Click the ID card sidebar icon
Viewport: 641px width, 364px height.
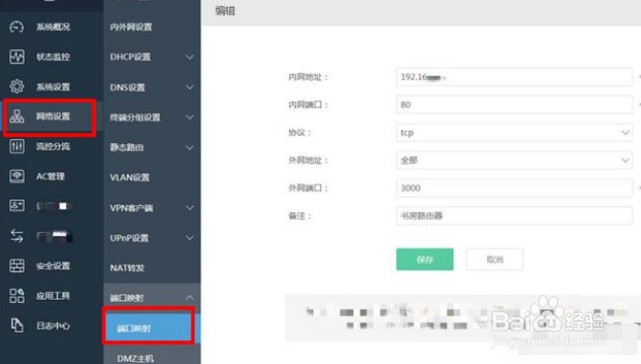17,205
